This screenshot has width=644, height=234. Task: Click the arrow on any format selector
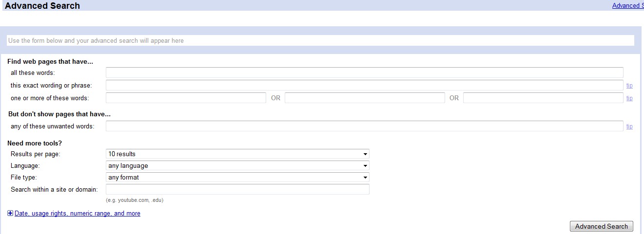(x=365, y=178)
